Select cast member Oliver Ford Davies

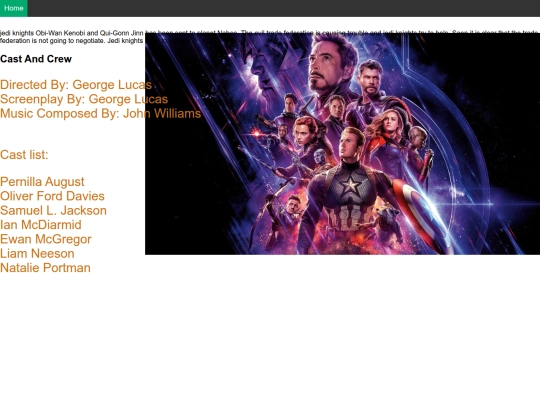52,196
